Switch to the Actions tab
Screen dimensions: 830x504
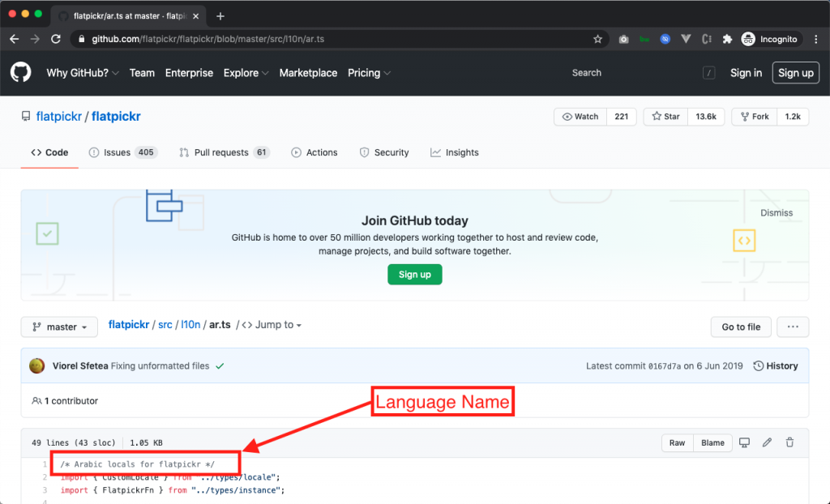point(314,152)
